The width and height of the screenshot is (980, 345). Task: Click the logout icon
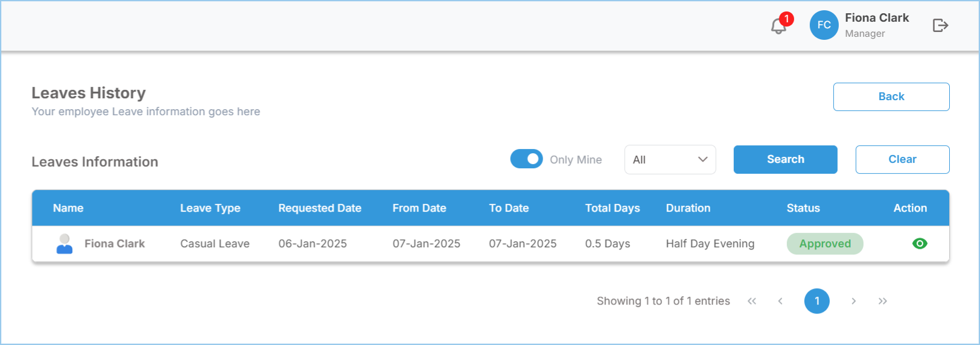(940, 25)
